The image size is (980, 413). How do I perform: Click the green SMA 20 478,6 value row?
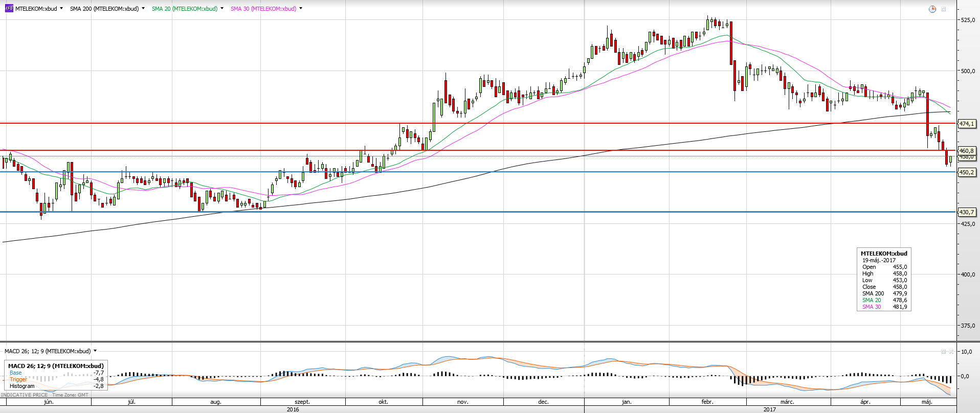(x=884, y=300)
